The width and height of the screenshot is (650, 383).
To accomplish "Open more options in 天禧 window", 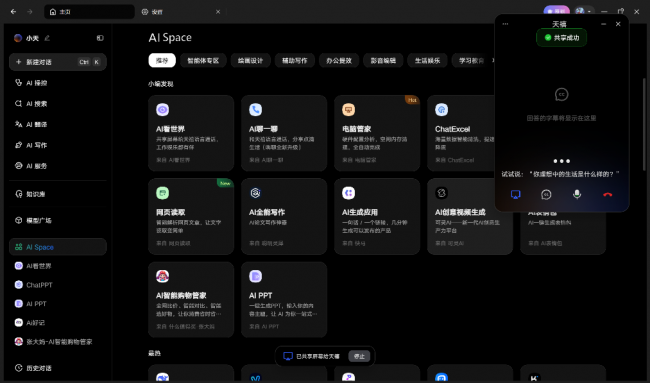I will tap(505, 24).
